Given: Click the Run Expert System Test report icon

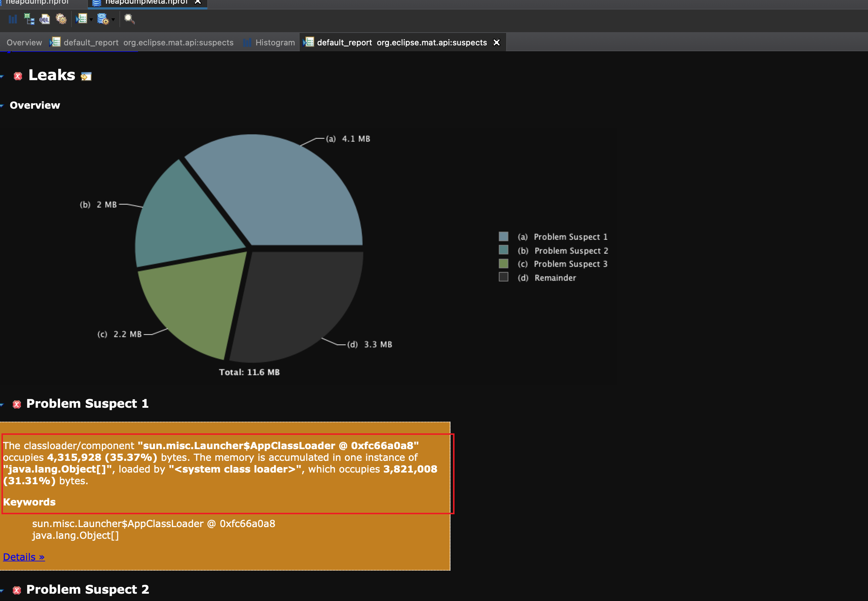Looking at the screenshot, I should pyautogui.click(x=81, y=19).
